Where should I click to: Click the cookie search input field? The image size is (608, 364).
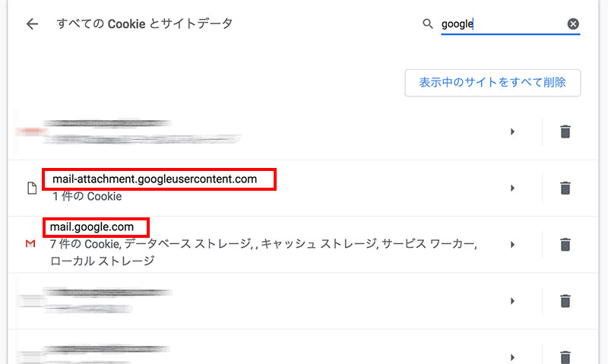point(502,24)
